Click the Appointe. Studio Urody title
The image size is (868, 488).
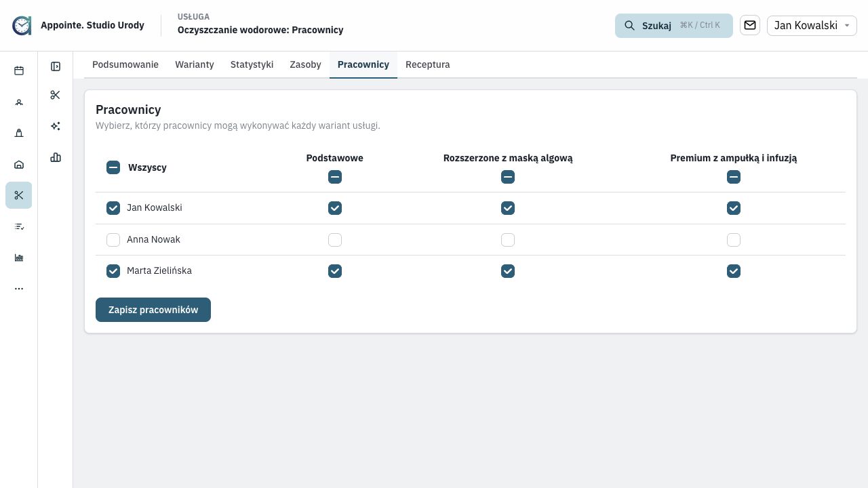point(92,25)
